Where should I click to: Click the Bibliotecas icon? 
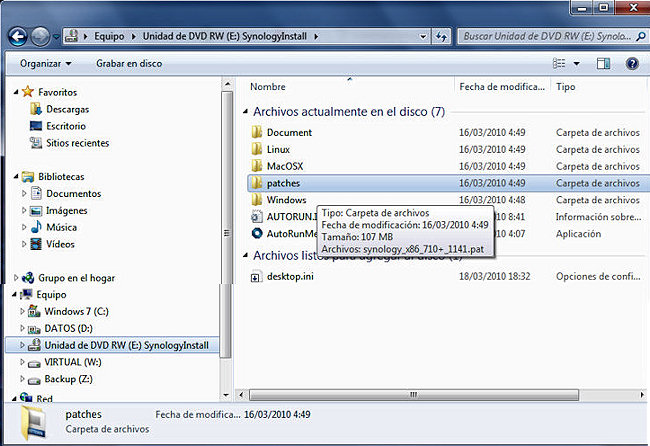pos(28,177)
